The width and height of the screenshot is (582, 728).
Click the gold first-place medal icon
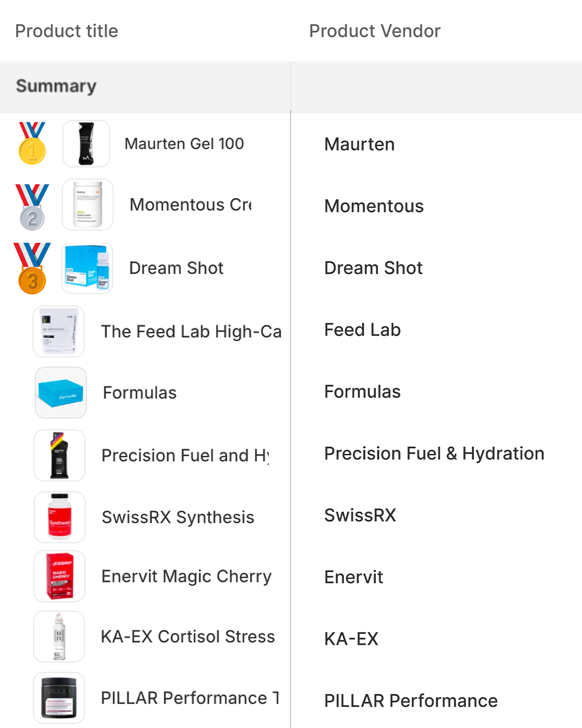(x=32, y=144)
